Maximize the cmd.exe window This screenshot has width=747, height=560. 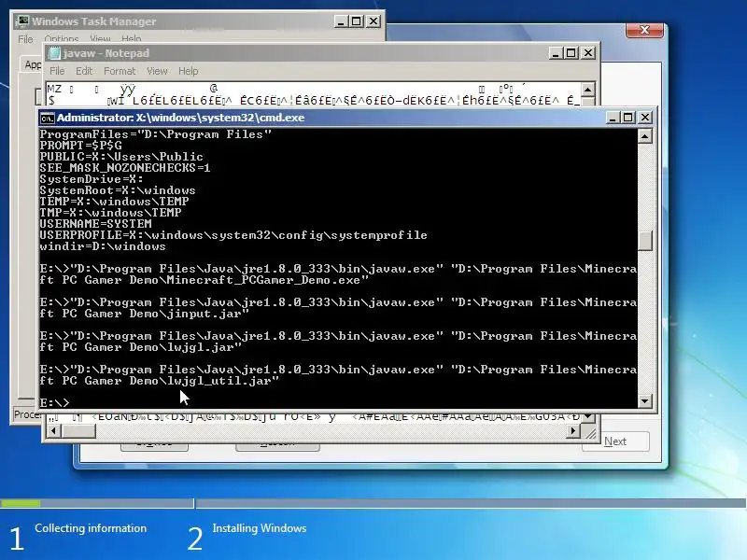click(x=628, y=118)
